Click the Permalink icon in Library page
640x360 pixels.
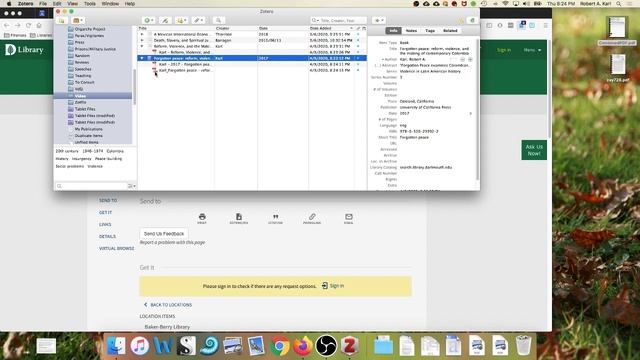coord(312,218)
